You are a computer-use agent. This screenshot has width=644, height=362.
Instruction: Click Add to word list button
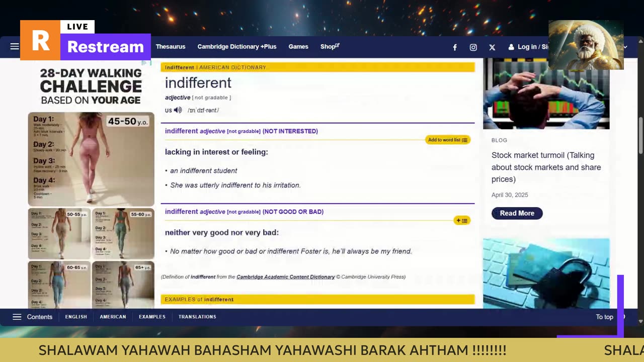pos(448,140)
